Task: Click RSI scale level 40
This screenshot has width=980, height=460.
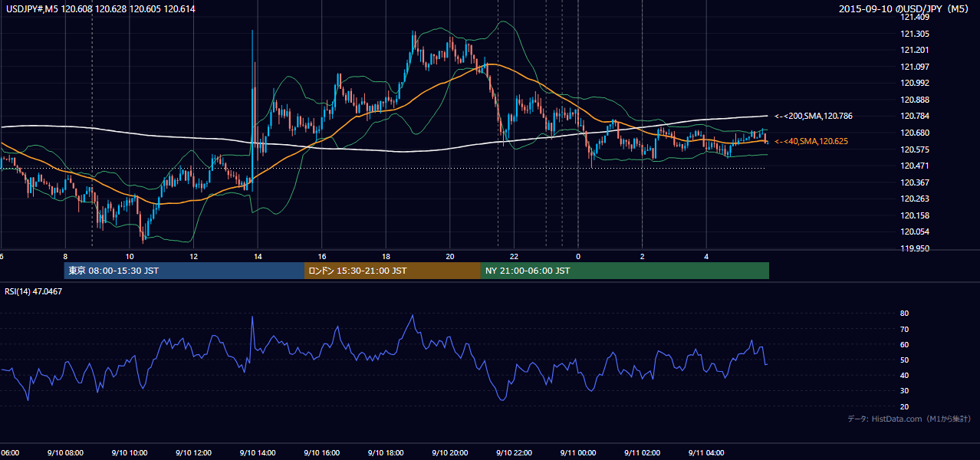Action: (905, 375)
